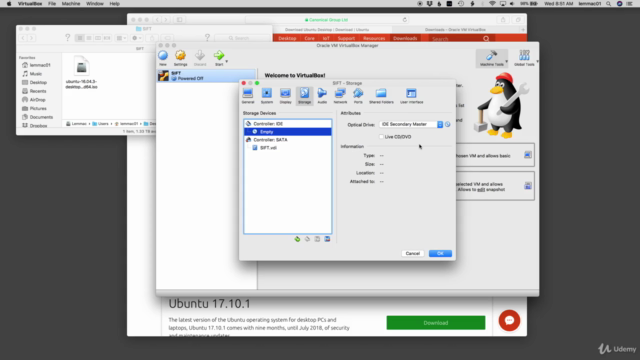
Task: Open the Help menu
Action: point(114,4)
